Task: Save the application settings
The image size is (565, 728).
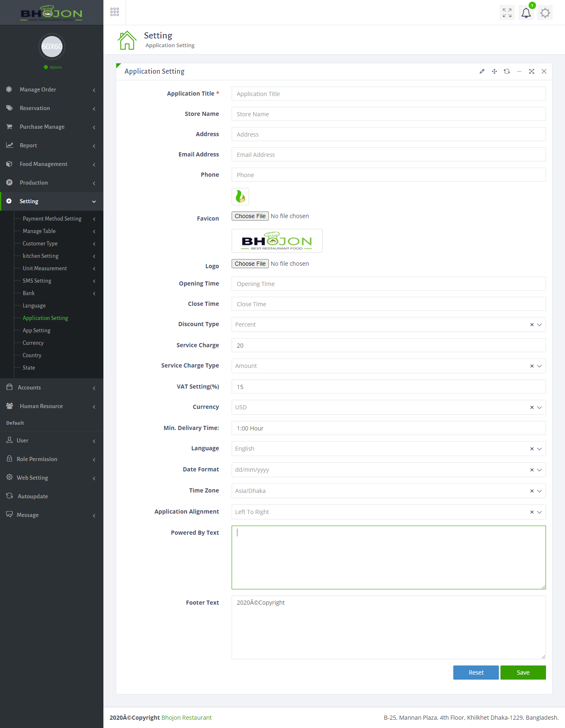Action: (523, 673)
